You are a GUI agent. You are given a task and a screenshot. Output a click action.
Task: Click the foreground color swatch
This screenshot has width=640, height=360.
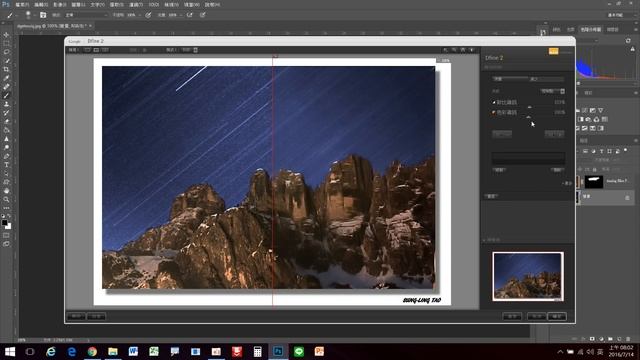4,223
